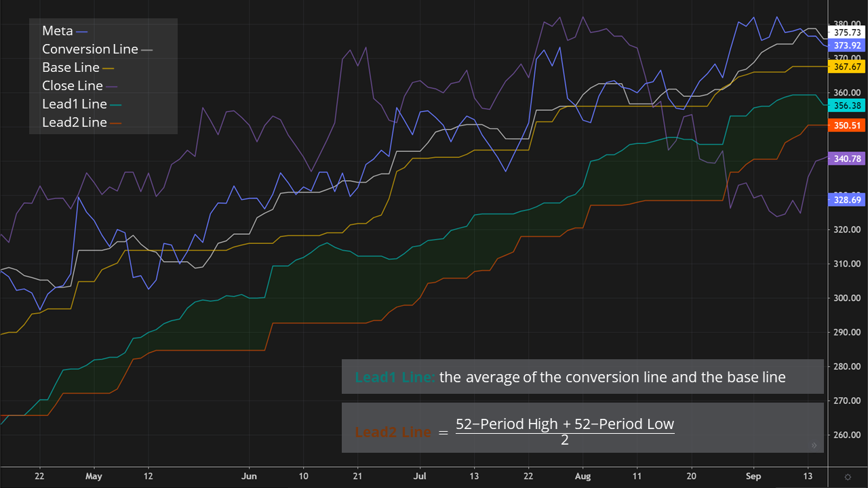Image resolution: width=868 pixels, height=488 pixels.
Task: Click the purple 340.78 price tag
Action: coord(848,159)
